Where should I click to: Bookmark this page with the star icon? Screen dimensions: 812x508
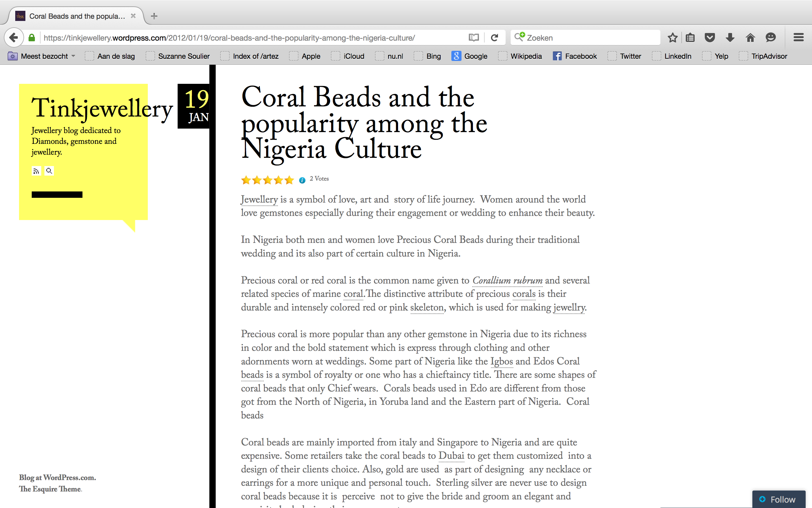(672, 38)
